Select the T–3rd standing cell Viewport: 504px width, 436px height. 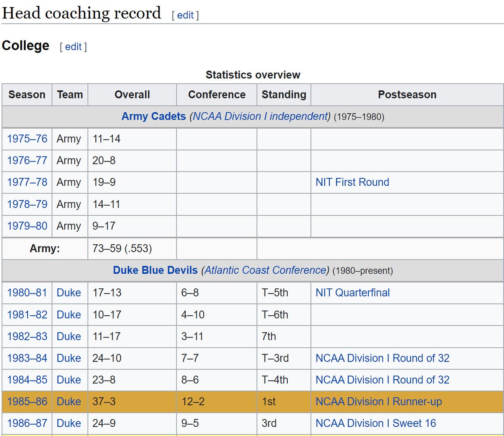(284, 358)
